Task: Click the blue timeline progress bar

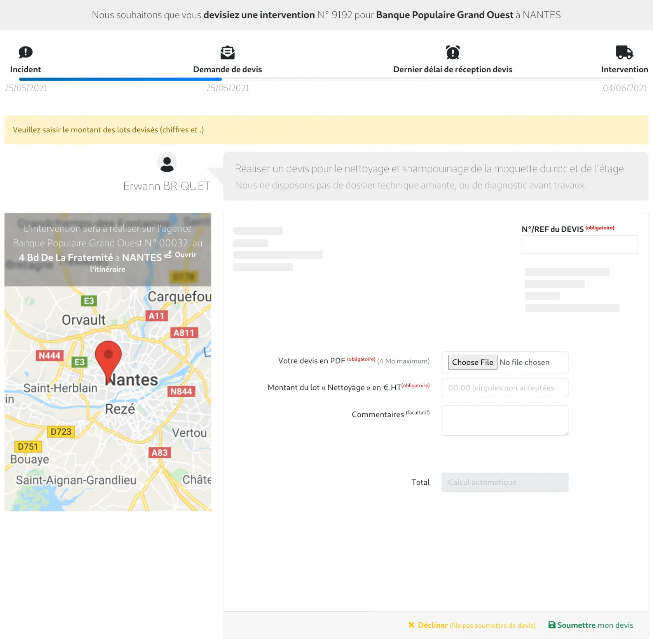Action: (x=120, y=79)
